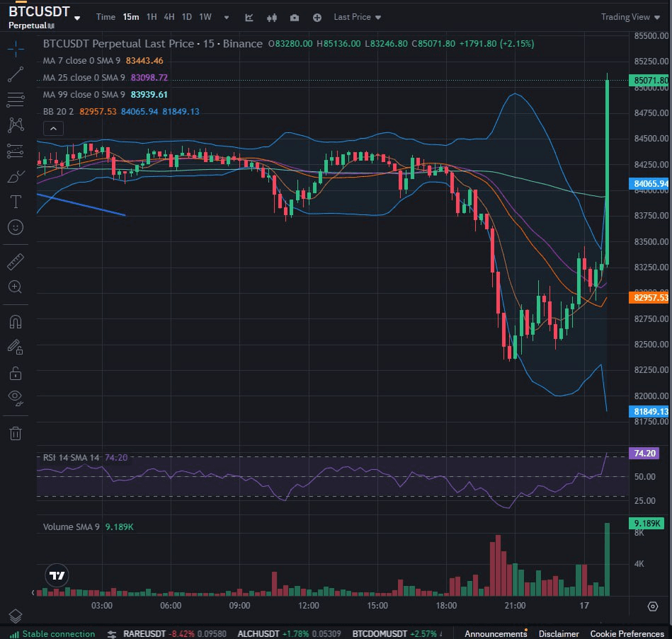Delete drawings with trash icon
The width and height of the screenshot is (672, 639).
(x=16, y=433)
